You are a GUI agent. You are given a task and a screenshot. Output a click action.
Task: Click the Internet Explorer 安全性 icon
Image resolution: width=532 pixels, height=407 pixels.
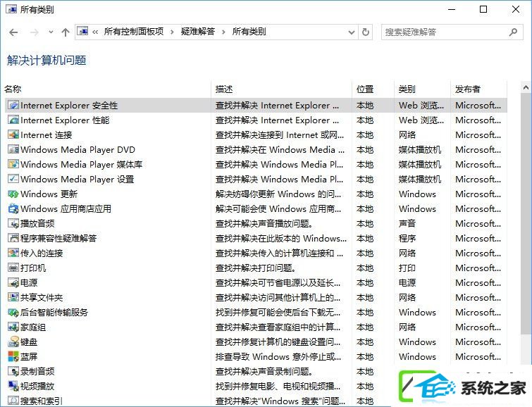pos(13,105)
